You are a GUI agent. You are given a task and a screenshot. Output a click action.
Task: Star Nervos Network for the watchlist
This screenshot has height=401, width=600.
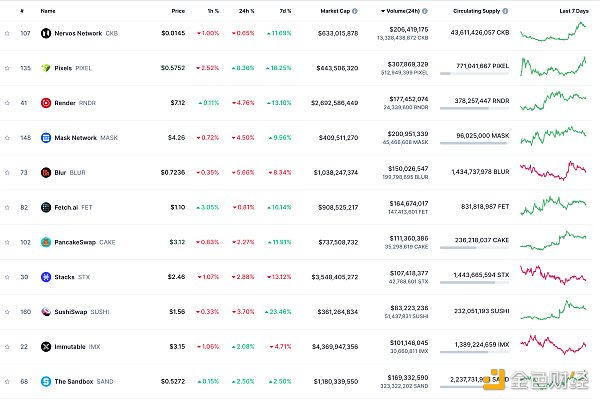pos(7,33)
